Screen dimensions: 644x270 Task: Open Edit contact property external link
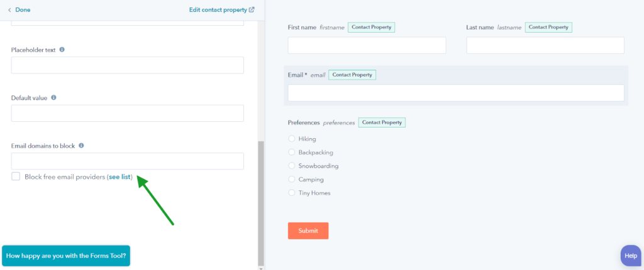point(222,9)
